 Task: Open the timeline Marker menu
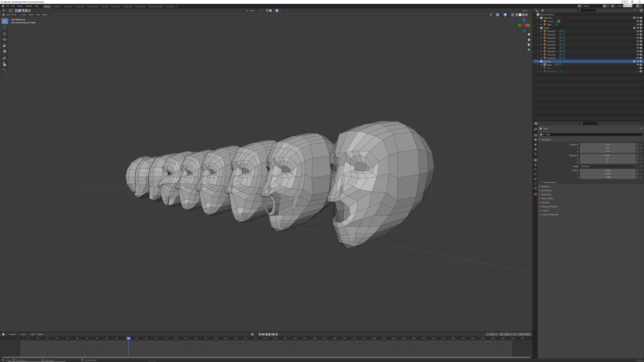pyautogui.click(x=40, y=334)
